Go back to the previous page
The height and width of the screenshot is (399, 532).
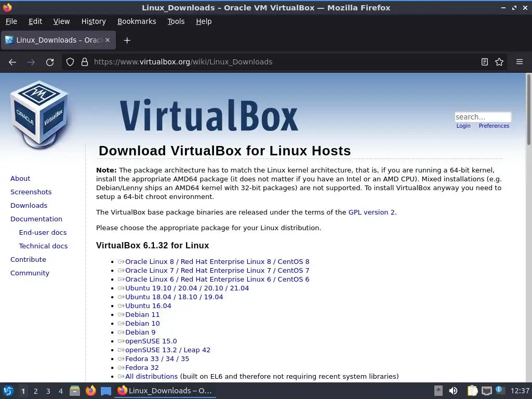pyautogui.click(x=12, y=62)
